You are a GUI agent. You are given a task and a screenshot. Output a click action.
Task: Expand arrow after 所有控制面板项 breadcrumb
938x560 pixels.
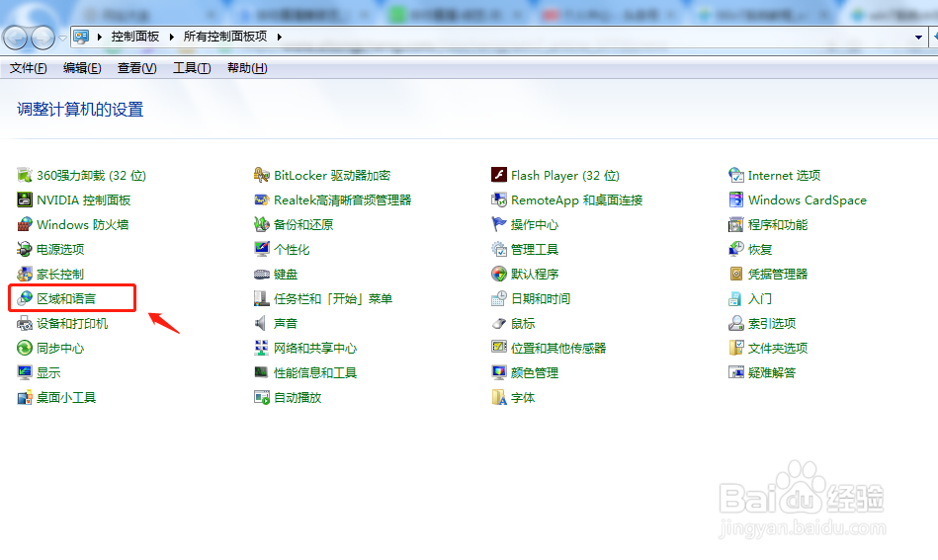point(280,38)
